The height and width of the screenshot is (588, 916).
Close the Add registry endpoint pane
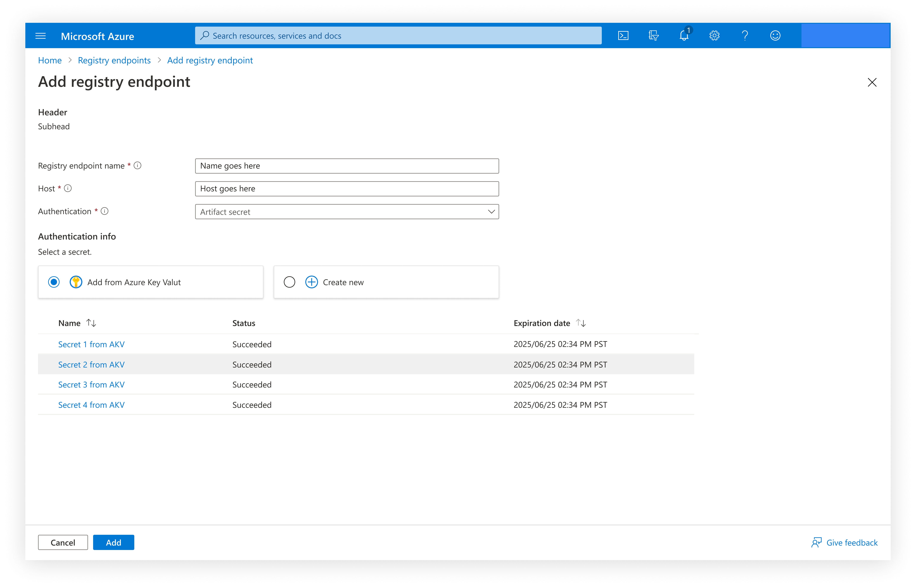point(872,83)
